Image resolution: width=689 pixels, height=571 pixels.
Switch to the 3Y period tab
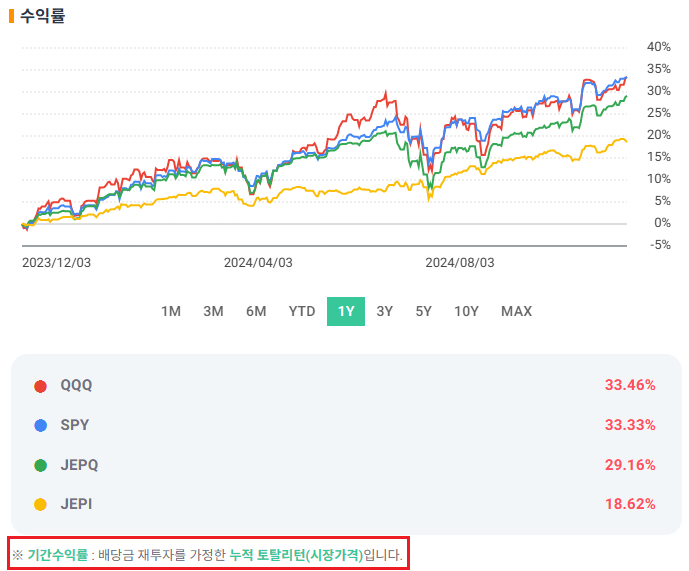tap(384, 311)
